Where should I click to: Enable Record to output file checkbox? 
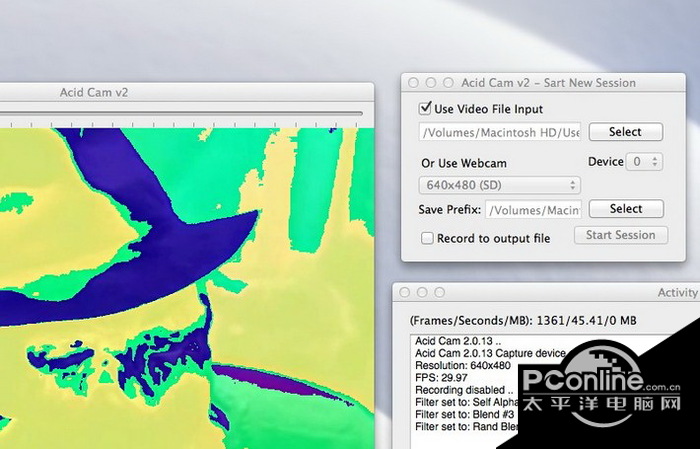click(x=427, y=238)
